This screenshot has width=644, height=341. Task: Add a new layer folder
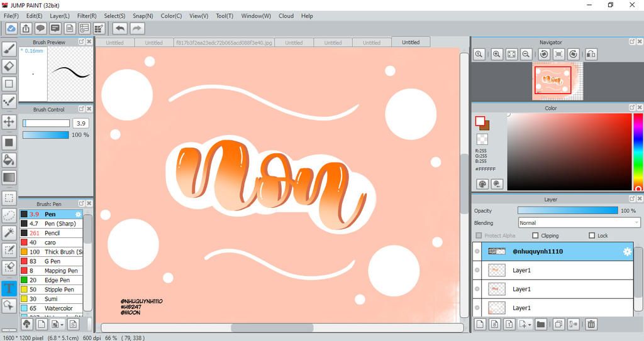pyautogui.click(x=540, y=324)
